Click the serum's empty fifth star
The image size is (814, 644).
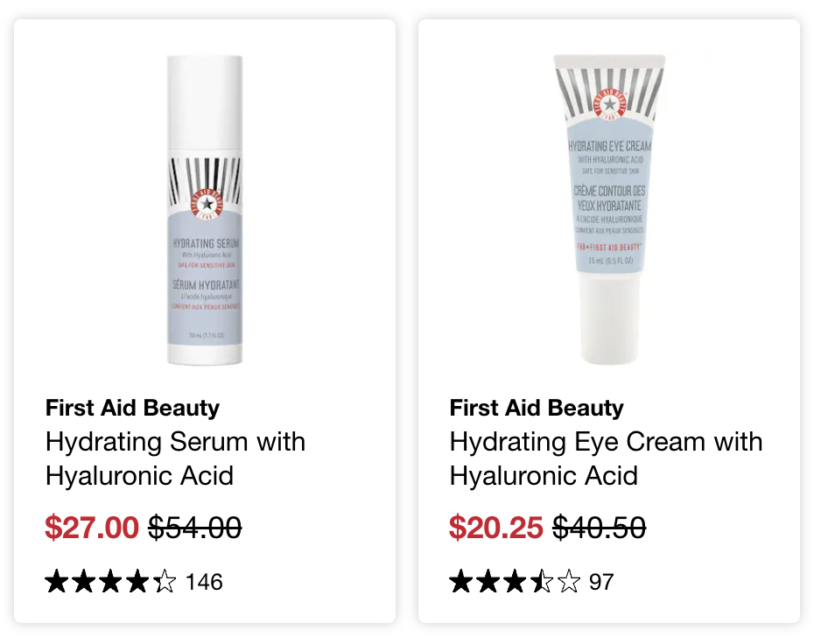click(165, 581)
